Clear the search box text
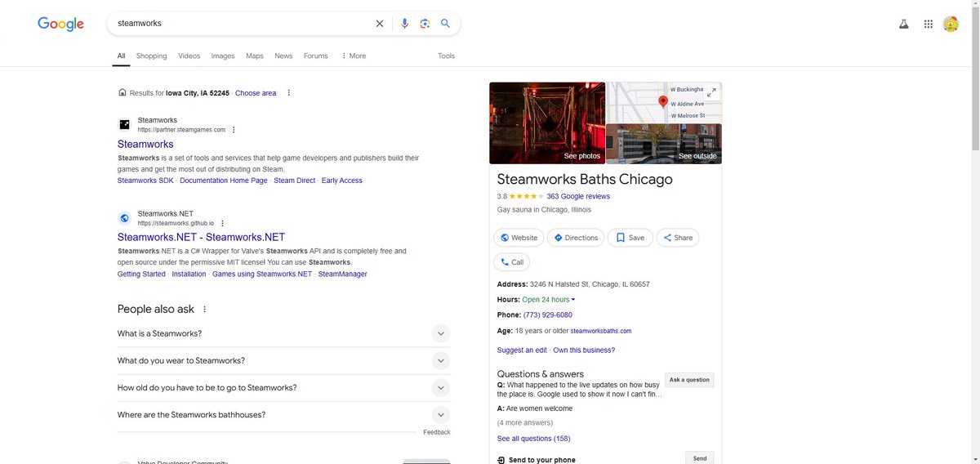This screenshot has width=980, height=464. (379, 24)
